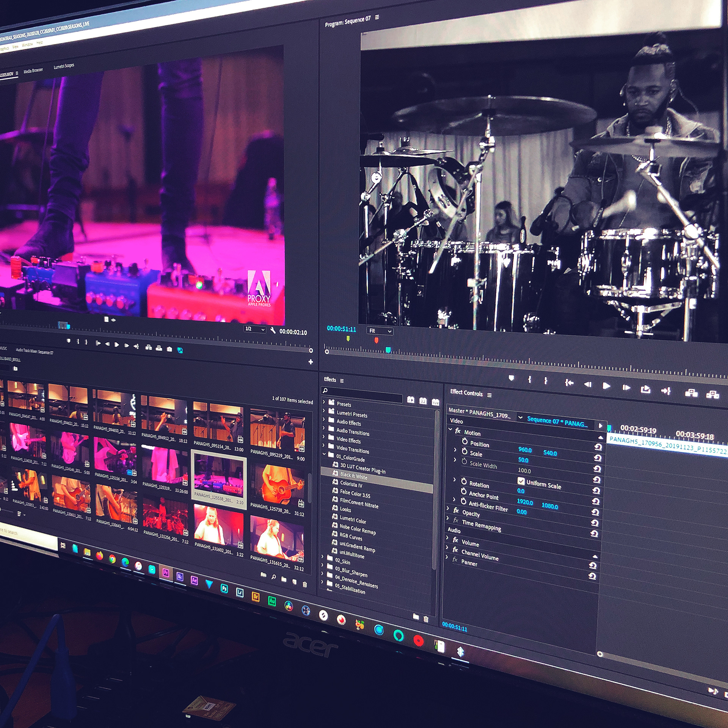
Task: Open the Media Browser tab
Action: [33, 71]
